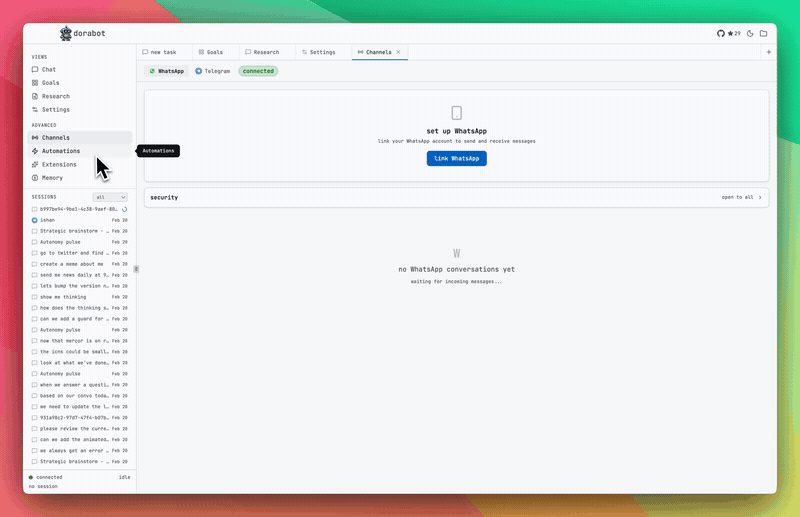The image size is (800, 517).
Task: Open the sessions filter 'all' dropdown
Action: [x=110, y=198]
